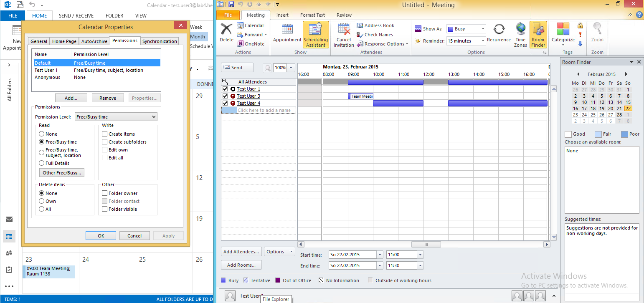Uncheck Test User 4 attendee checkbox
This screenshot has width=644, height=303.
click(225, 103)
